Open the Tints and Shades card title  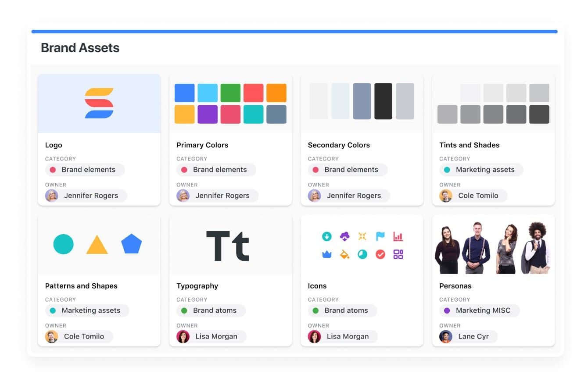point(470,145)
